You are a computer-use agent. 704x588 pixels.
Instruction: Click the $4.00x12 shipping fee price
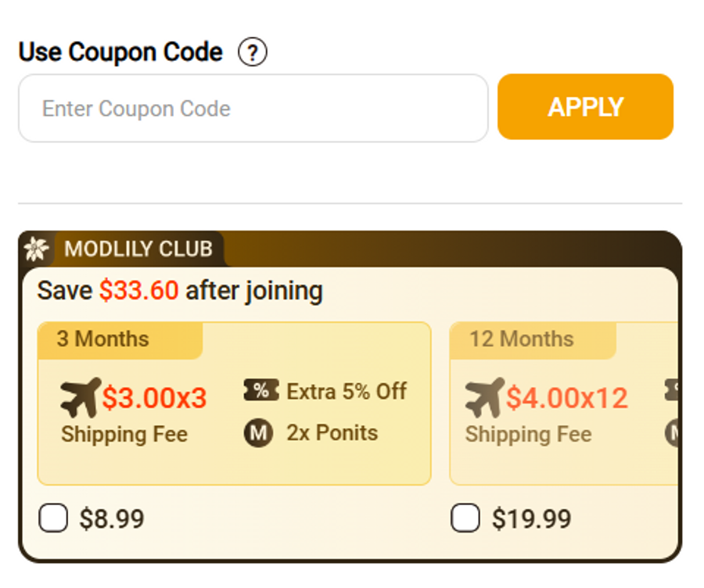[x=566, y=398]
